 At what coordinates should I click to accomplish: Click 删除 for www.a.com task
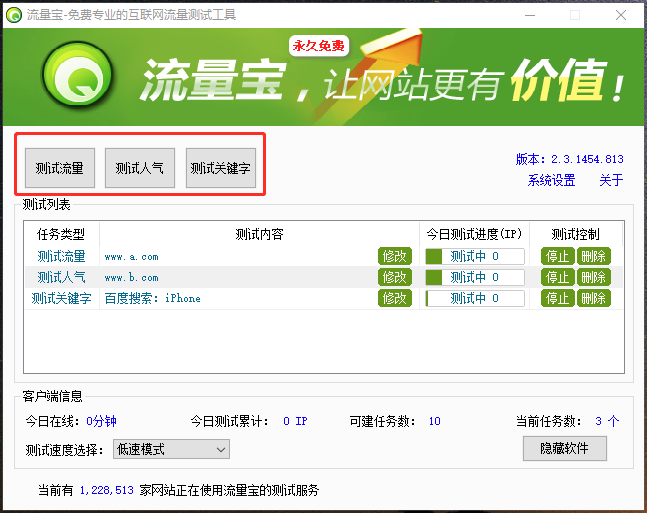[x=593, y=256]
